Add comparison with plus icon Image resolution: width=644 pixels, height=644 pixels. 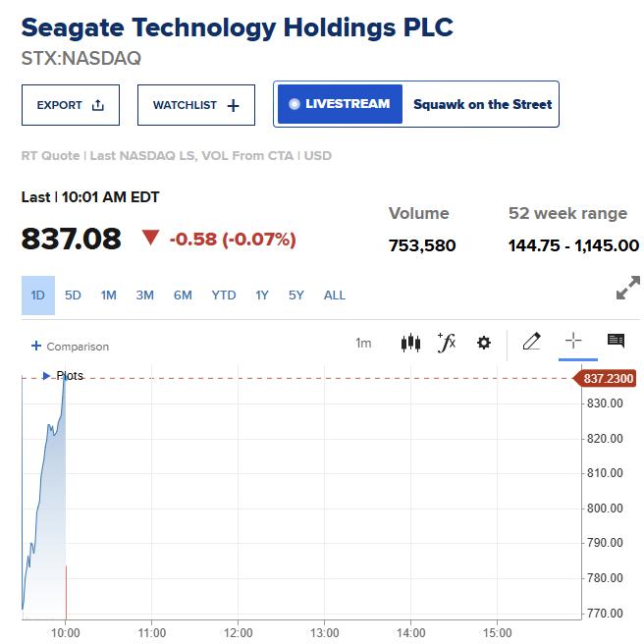(36, 346)
